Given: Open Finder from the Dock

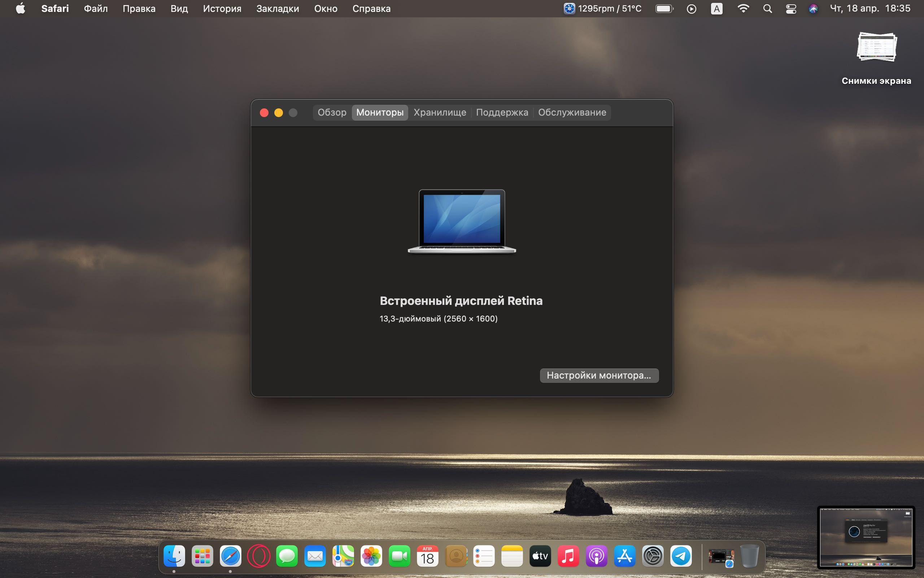Looking at the screenshot, I should tap(174, 556).
